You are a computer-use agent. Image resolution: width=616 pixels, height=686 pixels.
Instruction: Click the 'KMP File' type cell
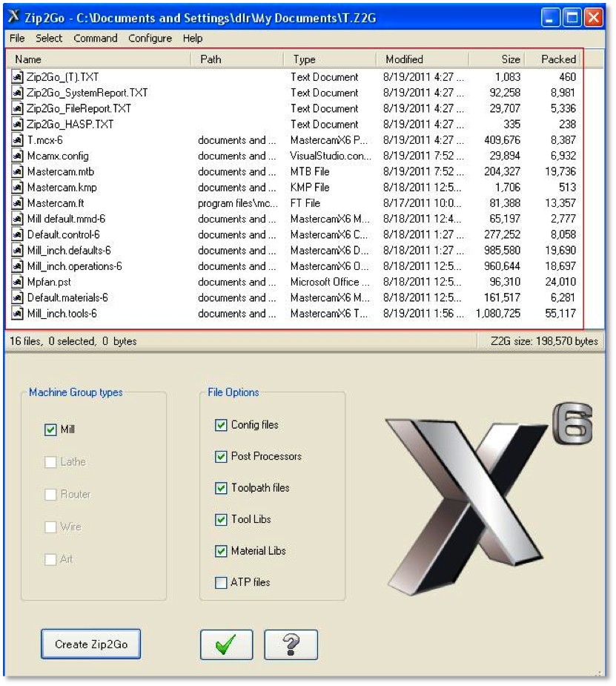click(310, 187)
